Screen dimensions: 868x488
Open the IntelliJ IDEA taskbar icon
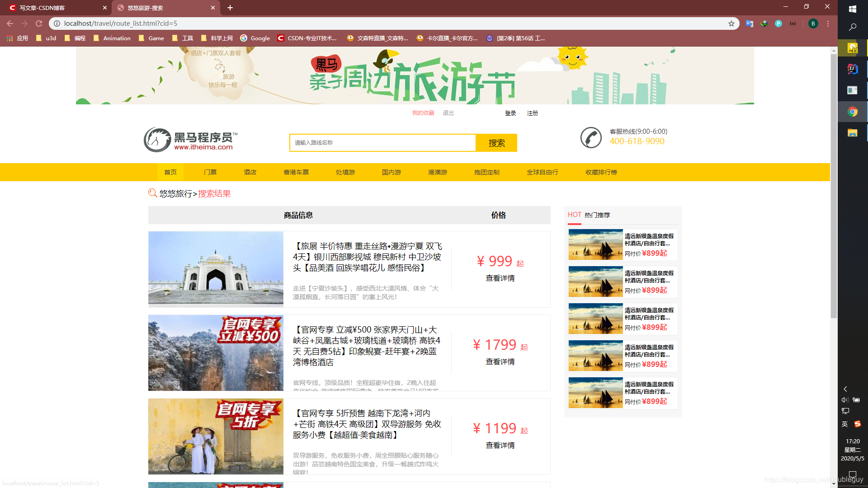click(853, 69)
